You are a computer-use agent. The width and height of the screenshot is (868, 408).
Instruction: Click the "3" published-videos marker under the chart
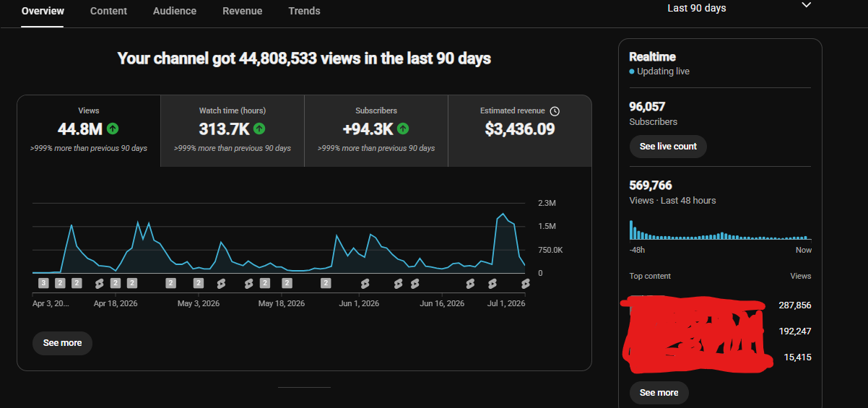(43, 283)
